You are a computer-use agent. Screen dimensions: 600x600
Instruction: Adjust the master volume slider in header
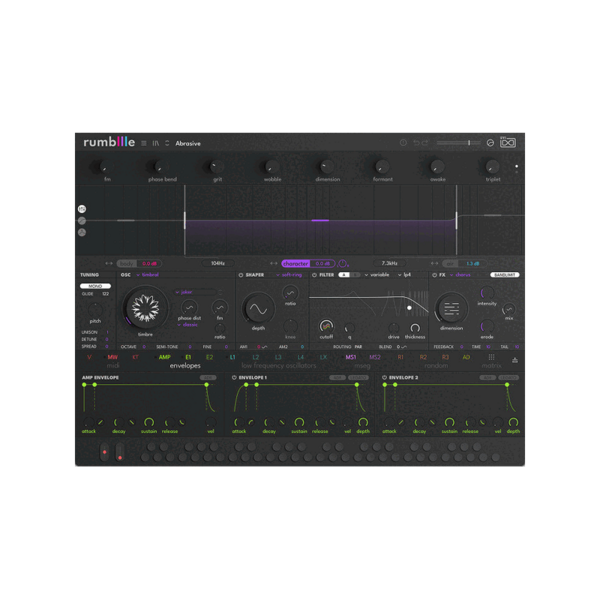pos(458,143)
